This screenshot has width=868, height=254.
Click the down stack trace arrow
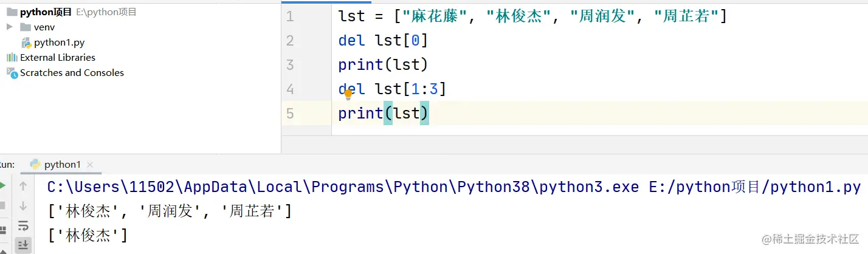[x=23, y=206]
